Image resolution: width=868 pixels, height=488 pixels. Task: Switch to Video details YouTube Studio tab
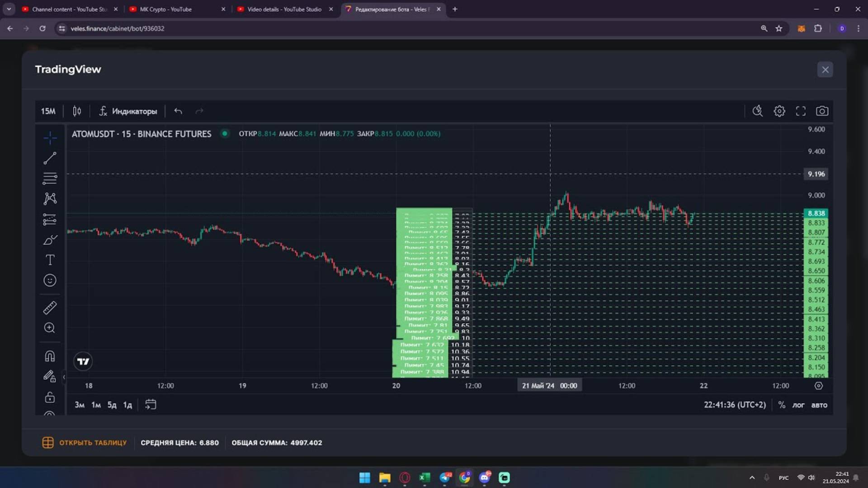pos(285,9)
